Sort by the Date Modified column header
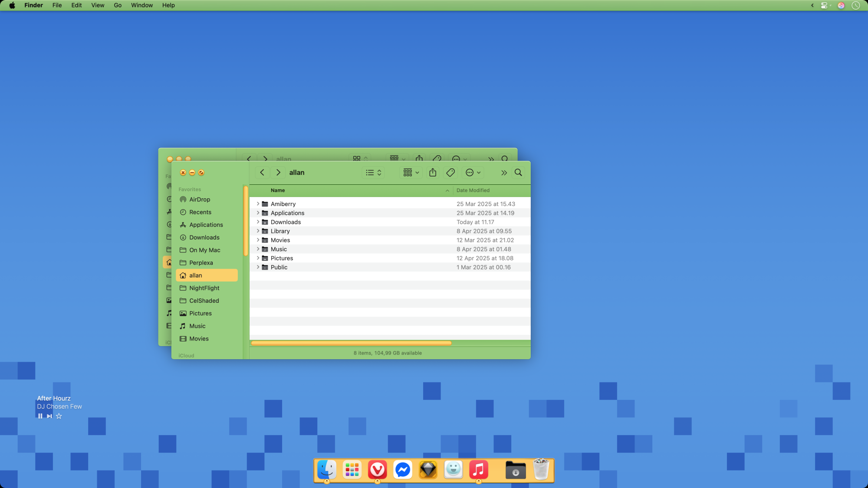This screenshot has width=868, height=488. (x=473, y=190)
